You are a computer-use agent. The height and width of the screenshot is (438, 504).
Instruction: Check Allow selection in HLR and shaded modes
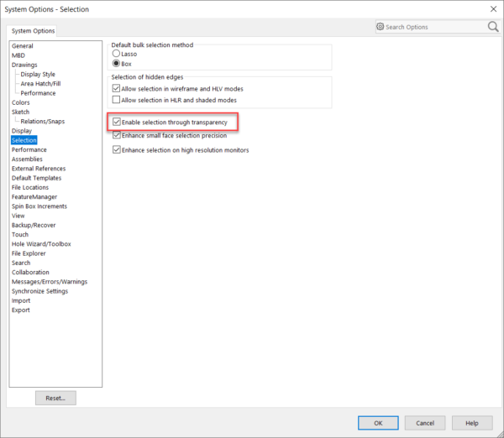click(116, 100)
